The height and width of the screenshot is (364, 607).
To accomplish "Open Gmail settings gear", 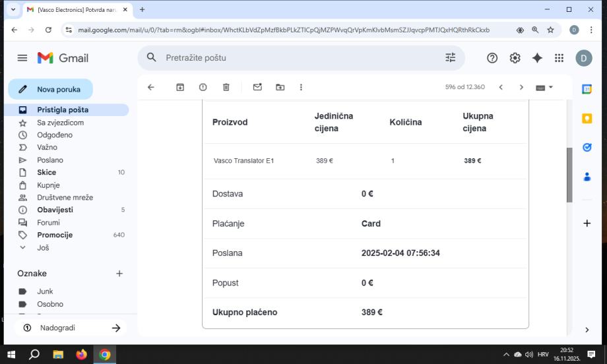I will [515, 58].
